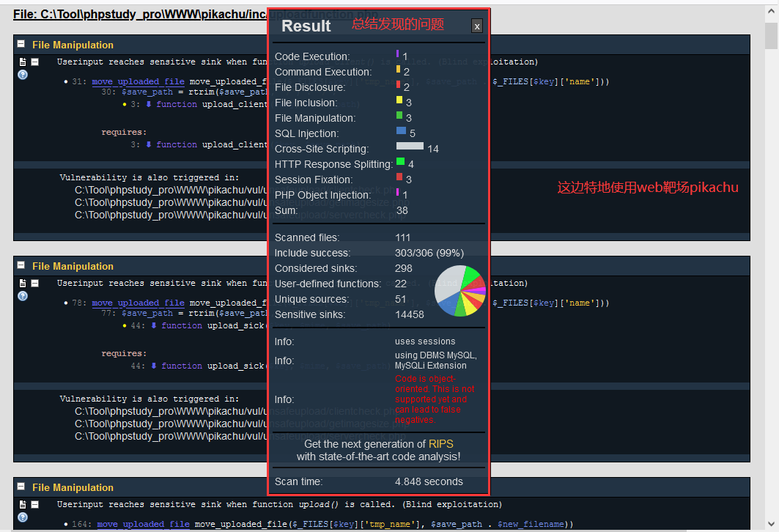Click the vertical scrollbar thumb

(771, 36)
